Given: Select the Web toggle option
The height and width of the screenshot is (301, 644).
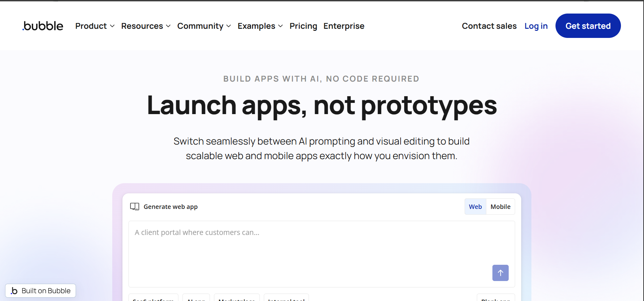Looking at the screenshot, I should pos(475,207).
